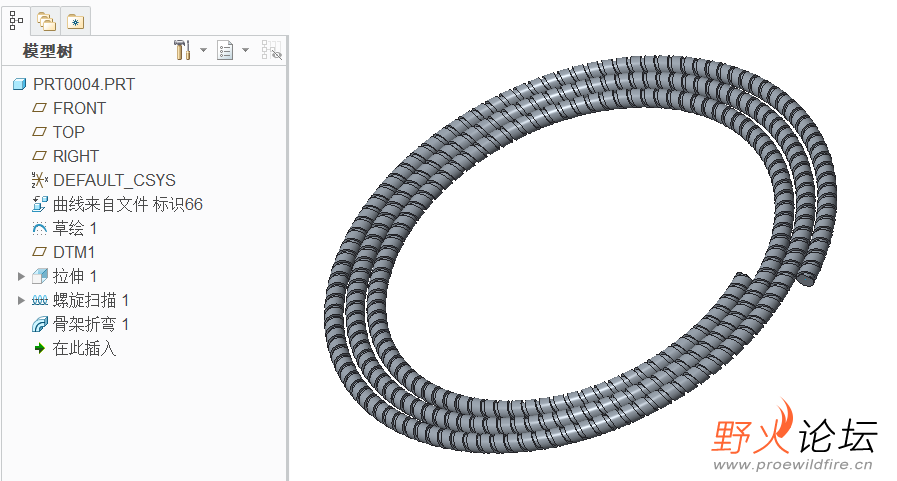The width and height of the screenshot is (897, 481).
Task: Select the FRONT datum plane icon
Action: [39, 108]
